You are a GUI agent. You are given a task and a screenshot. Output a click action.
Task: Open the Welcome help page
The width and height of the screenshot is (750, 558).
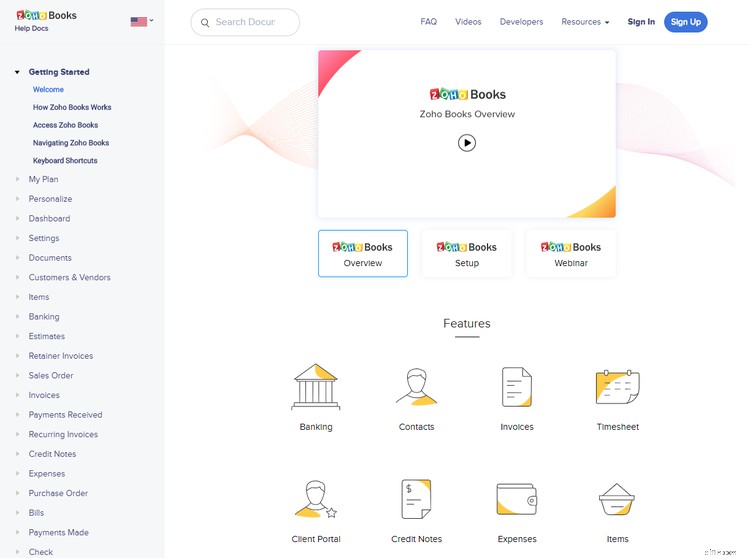tap(48, 89)
